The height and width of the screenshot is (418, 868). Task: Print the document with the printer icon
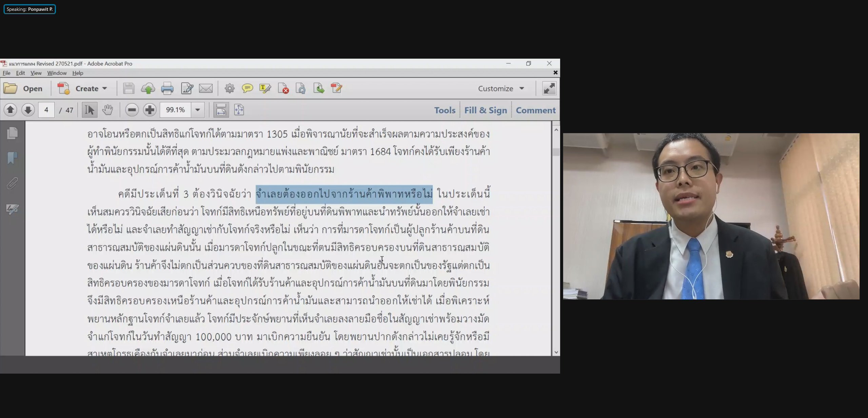tap(167, 88)
